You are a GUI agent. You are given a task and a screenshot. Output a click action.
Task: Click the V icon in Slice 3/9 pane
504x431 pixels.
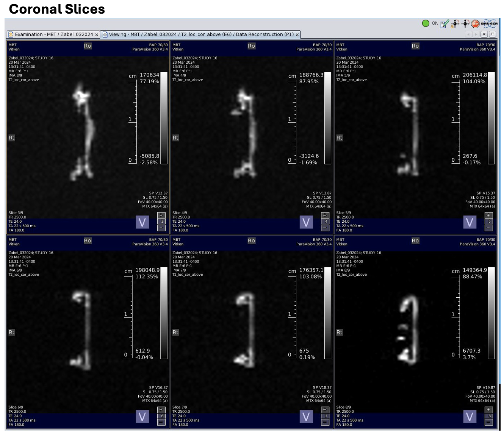(x=142, y=222)
